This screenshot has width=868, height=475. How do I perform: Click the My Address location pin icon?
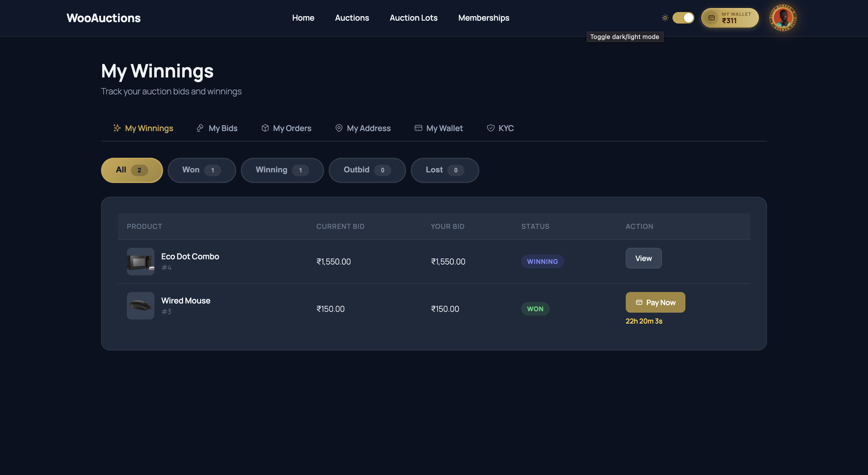tap(339, 128)
